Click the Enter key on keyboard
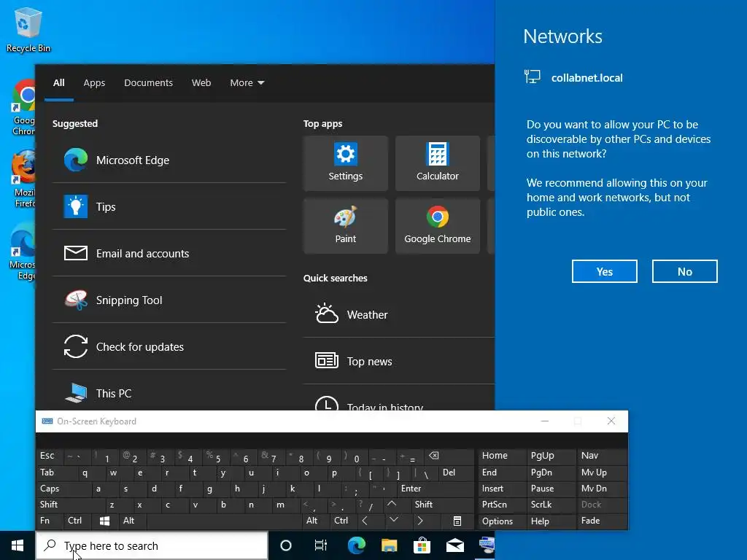This screenshot has height=560, width=747. [436, 489]
